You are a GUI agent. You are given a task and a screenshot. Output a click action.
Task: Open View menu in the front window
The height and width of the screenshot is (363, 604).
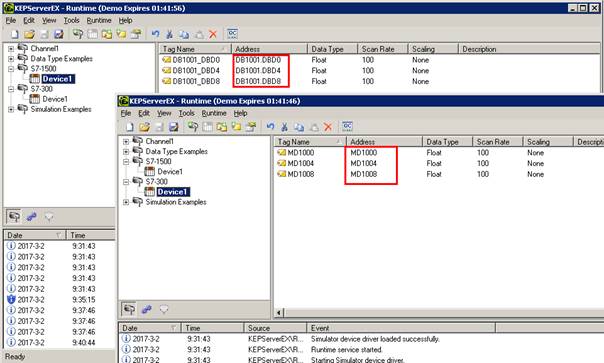[164, 113]
